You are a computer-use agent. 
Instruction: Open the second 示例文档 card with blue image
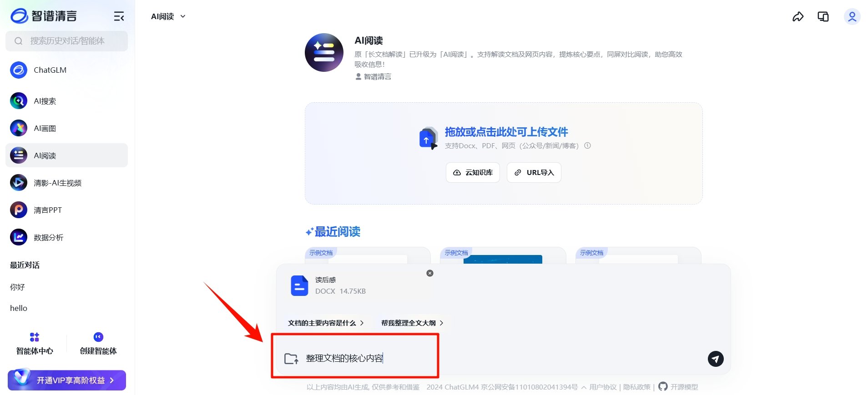click(503, 255)
